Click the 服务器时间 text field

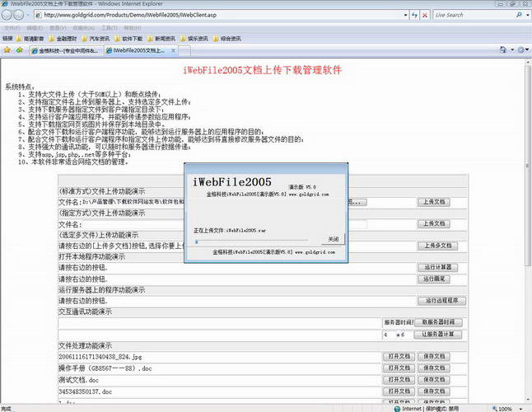tap(398, 322)
